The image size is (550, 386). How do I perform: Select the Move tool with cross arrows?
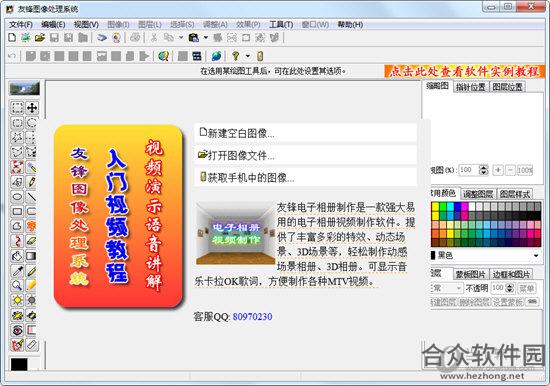coord(32,108)
